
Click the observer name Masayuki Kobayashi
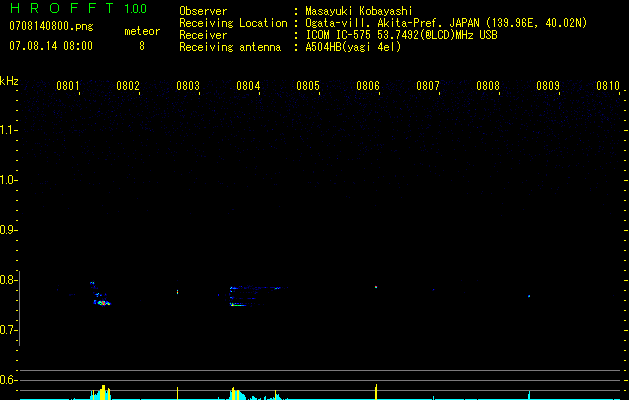tap(359, 11)
